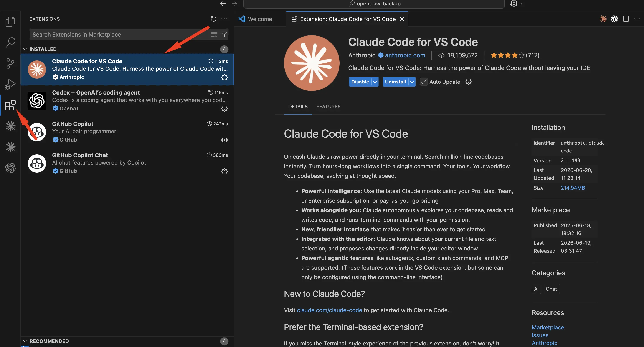Select the Extension: Claude Code for VS Code tab
The height and width of the screenshot is (347, 644).
click(x=347, y=19)
